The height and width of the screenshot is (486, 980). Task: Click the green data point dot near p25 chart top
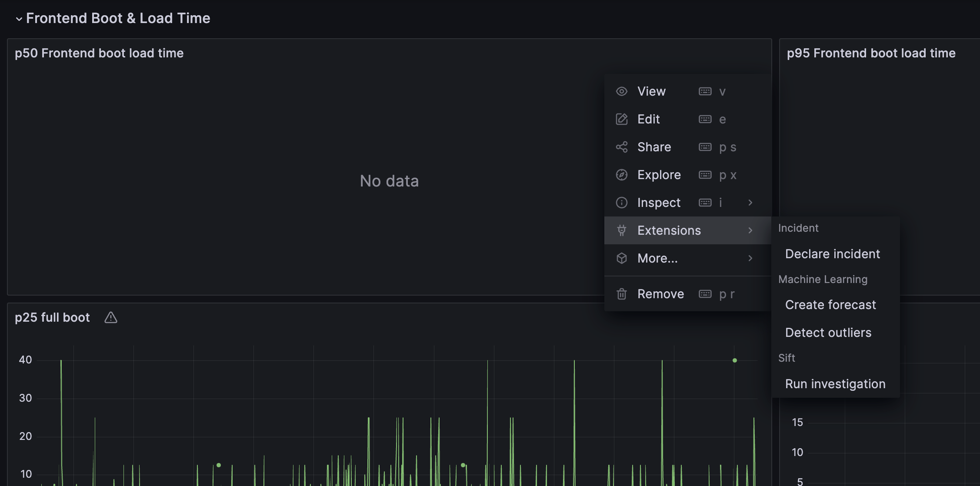(735, 360)
